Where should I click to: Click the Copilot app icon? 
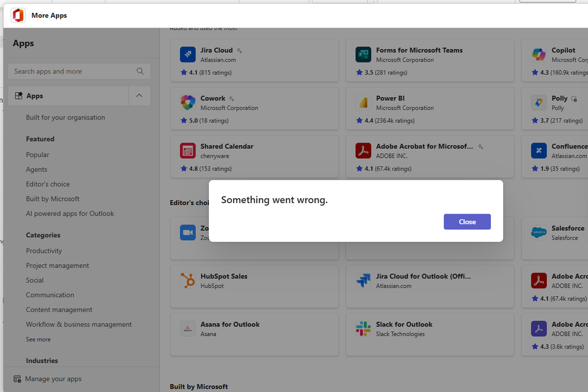(539, 54)
